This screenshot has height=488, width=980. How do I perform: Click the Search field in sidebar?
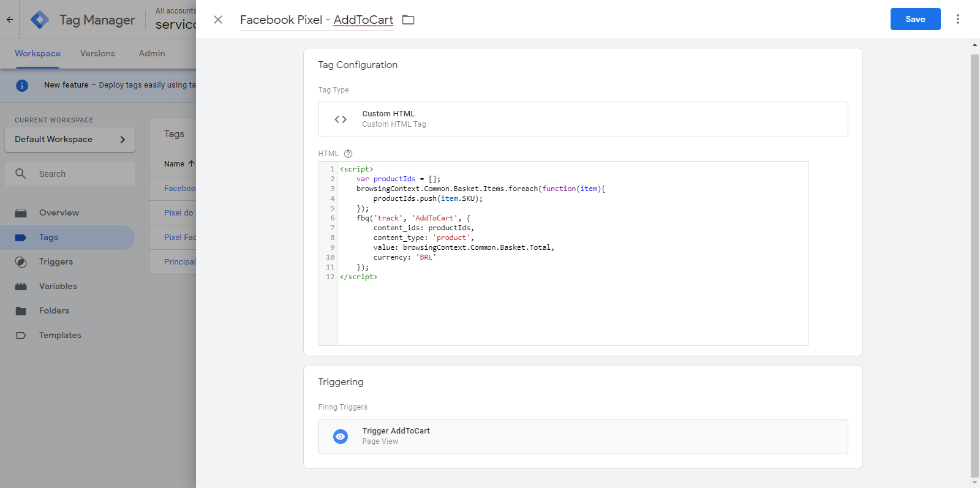click(x=70, y=174)
